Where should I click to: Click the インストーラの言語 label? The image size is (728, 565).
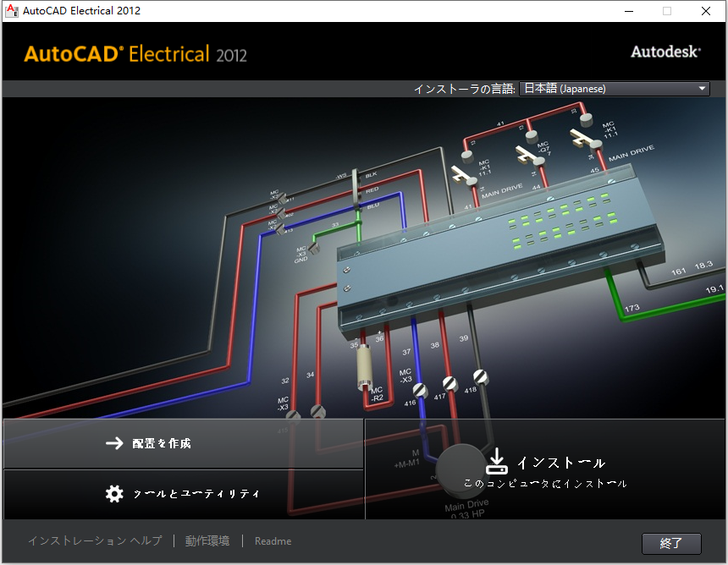pos(464,89)
